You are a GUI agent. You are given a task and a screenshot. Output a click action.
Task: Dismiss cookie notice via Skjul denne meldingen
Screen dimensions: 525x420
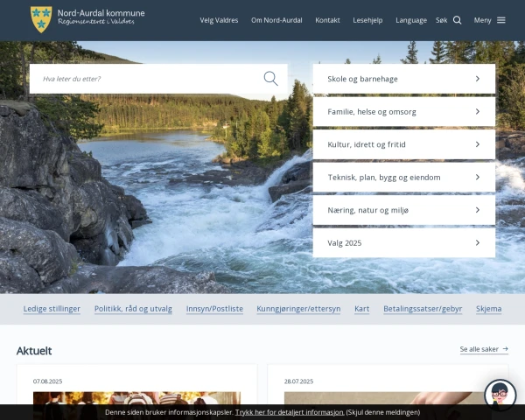point(382,412)
